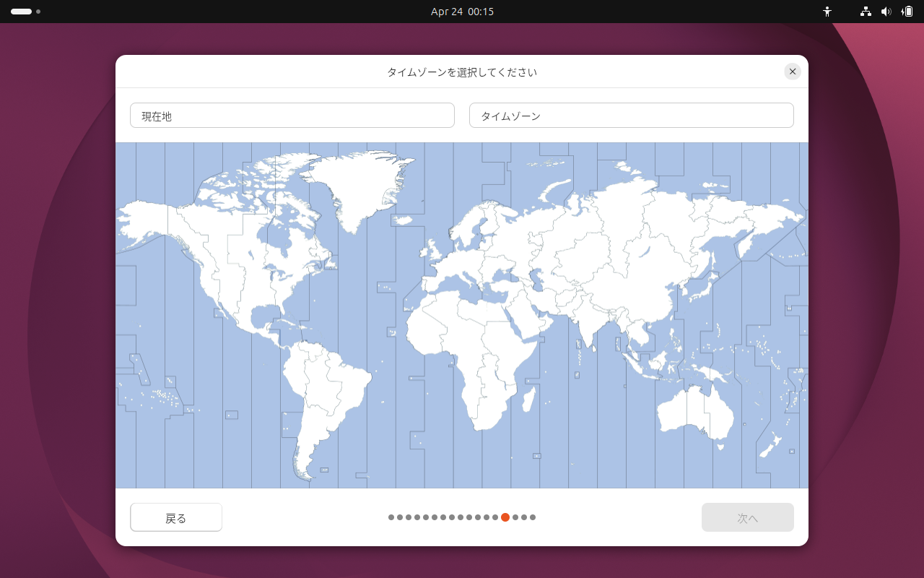The height and width of the screenshot is (578, 924).
Task: Click the highlighted orange progress dot
Action: point(505,517)
